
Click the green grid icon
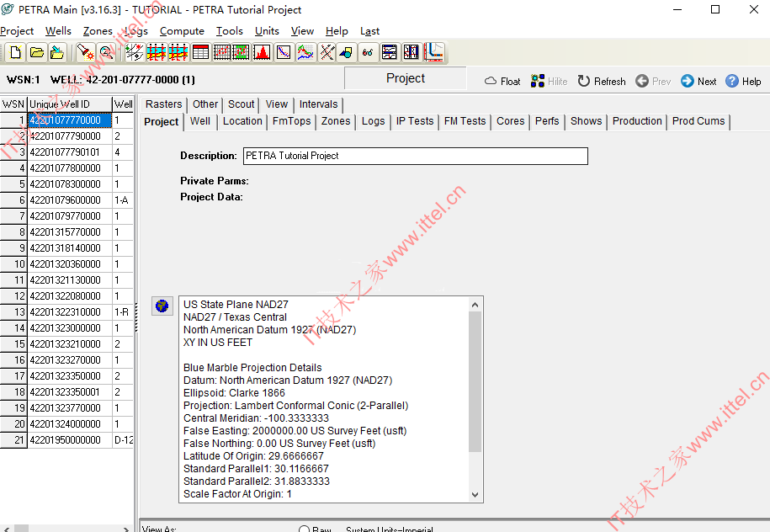(x=241, y=52)
